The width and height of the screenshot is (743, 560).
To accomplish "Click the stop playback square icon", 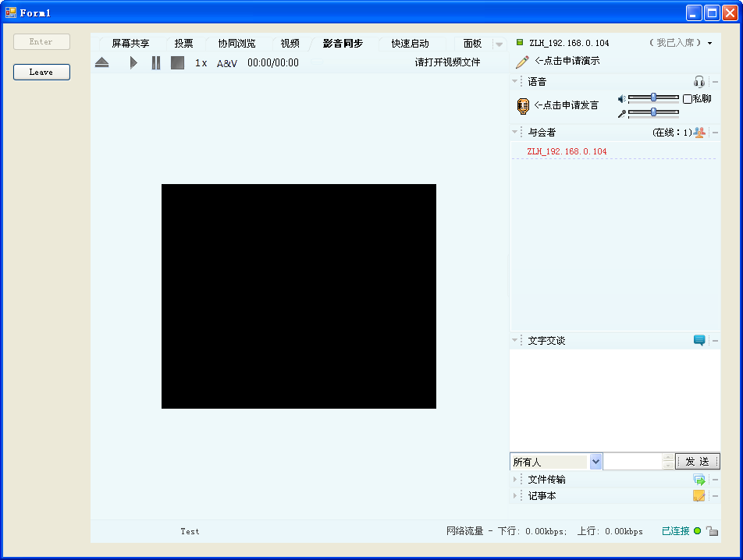I will 177,63.
